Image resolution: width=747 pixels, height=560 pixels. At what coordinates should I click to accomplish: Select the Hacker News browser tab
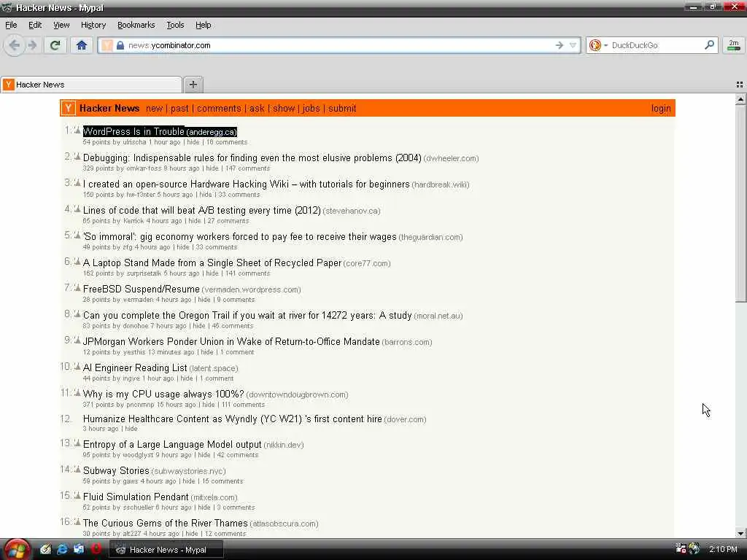point(91,85)
